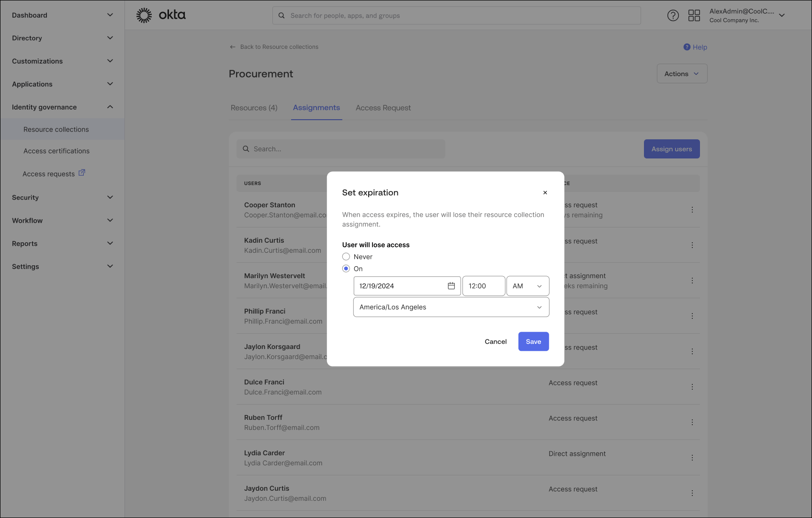Image resolution: width=812 pixels, height=518 pixels.
Task: Open the Resources (4) tab
Action: click(254, 108)
